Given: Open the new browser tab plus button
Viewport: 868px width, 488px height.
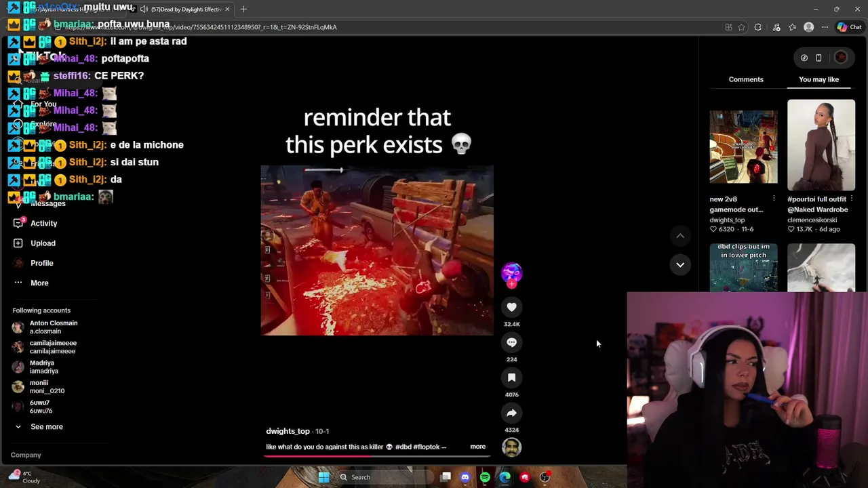Looking at the screenshot, I should pyautogui.click(x=243, y=9).
